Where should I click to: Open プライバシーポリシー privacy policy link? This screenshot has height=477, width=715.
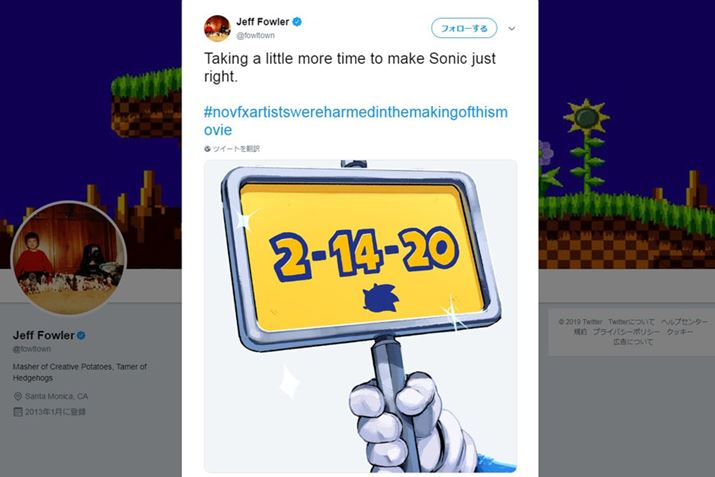point(626,332)
